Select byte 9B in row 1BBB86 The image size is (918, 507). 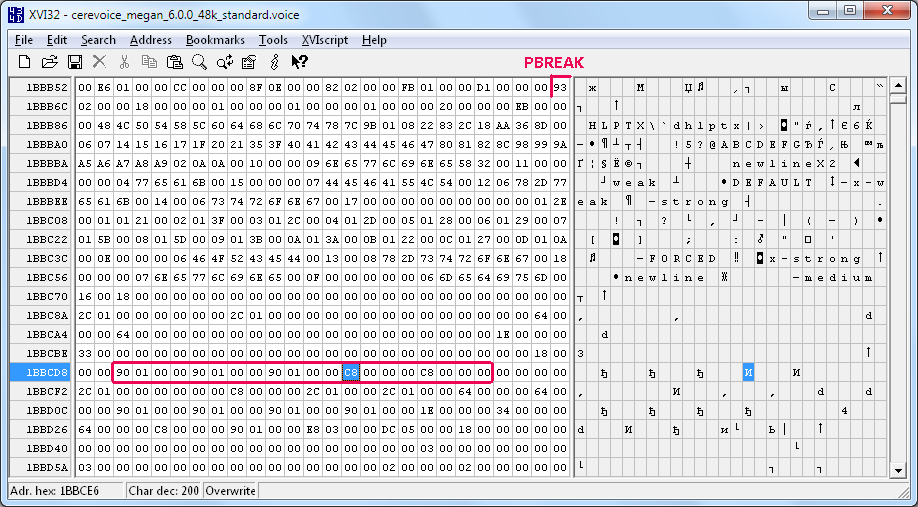coord(370,126)
